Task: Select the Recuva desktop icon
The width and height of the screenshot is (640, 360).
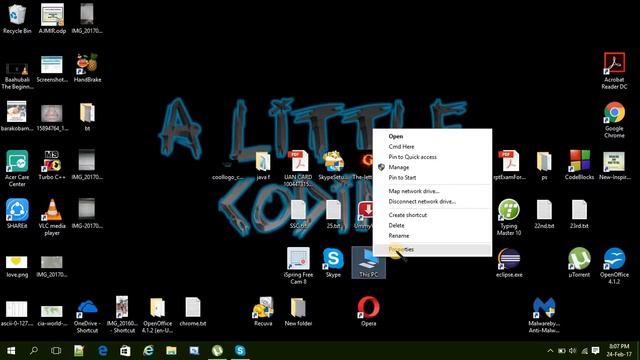Action: tap(263, 311)
